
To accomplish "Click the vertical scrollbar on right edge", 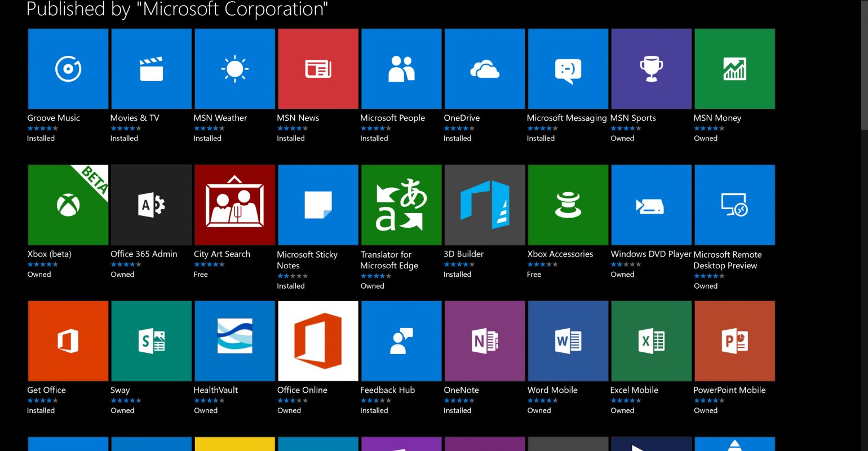I will click(x=863, y=62).
